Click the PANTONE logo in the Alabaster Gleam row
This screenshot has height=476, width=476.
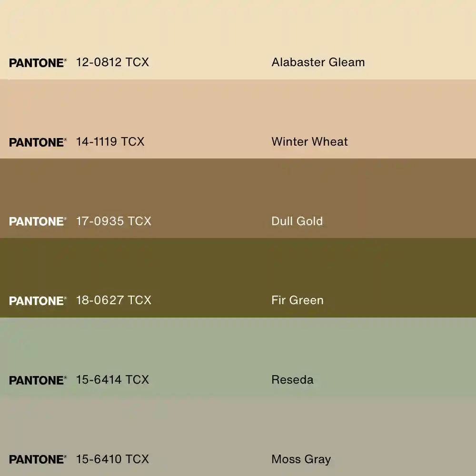[38, 63]
